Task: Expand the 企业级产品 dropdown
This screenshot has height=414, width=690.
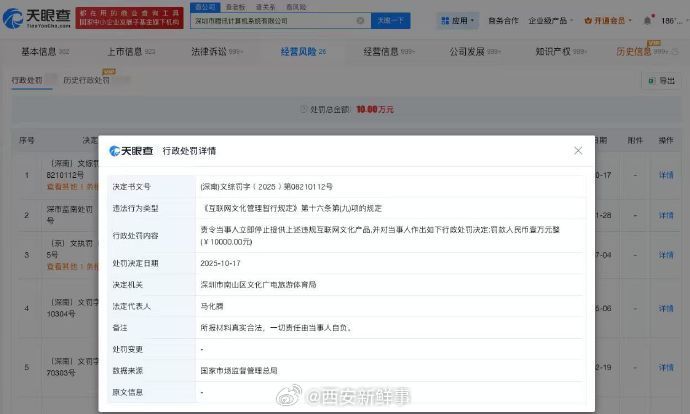Action: [x=551, y=21]
